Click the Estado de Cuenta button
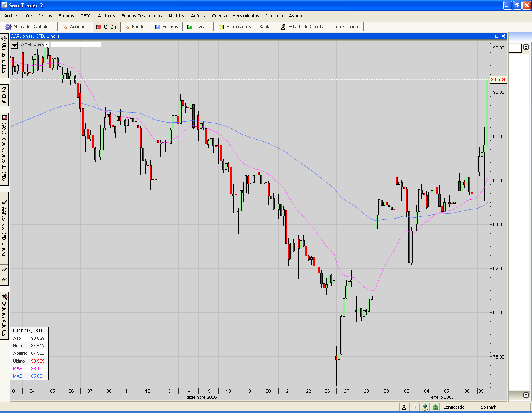This screenshot has width=532, height=413. click(303, 27)
